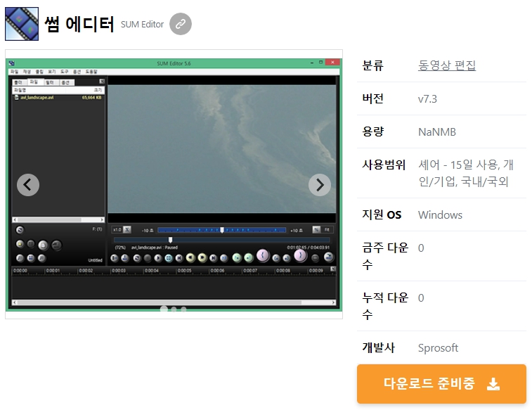Screen dimensions: 532x410
Task: Open the SUM Editor screenshot preview image
Action: [174, 184]
